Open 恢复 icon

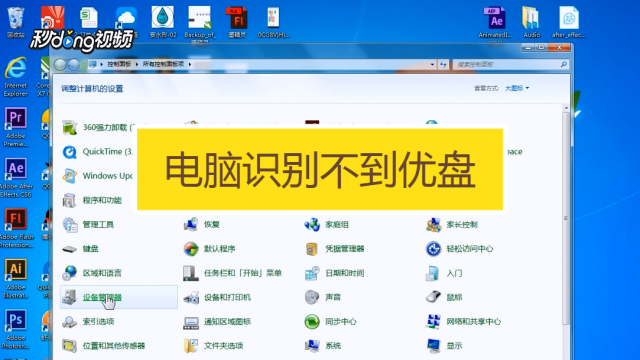(191, 224)
